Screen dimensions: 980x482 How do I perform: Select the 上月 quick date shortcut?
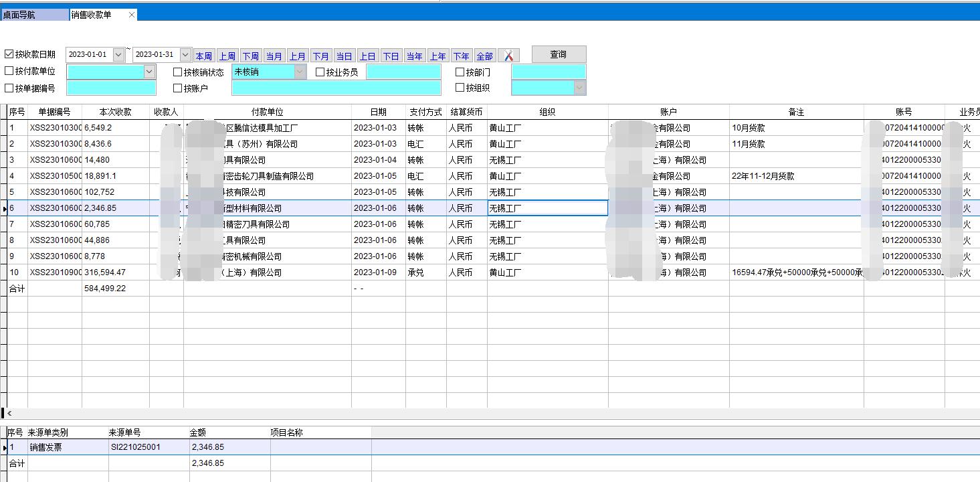[297, 56]
